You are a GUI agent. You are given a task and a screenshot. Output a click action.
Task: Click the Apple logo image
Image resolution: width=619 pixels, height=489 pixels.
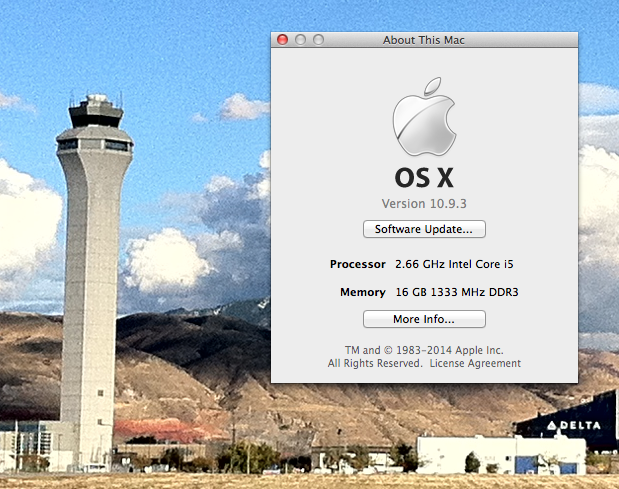424,116
